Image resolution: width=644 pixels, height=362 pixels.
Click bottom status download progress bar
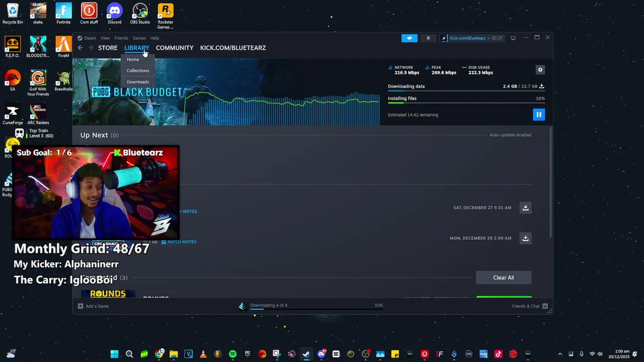[316, 309]
